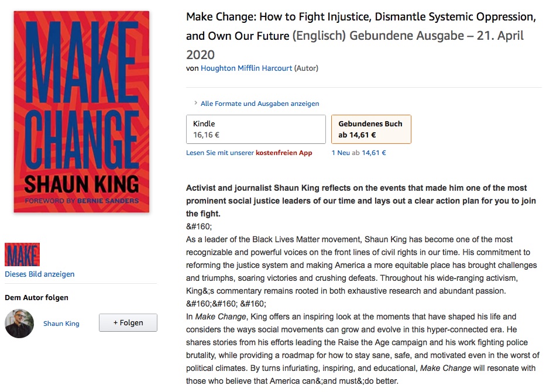Click the Kindle price 16,16 €

pyautogui.click(x=208, y=135)
